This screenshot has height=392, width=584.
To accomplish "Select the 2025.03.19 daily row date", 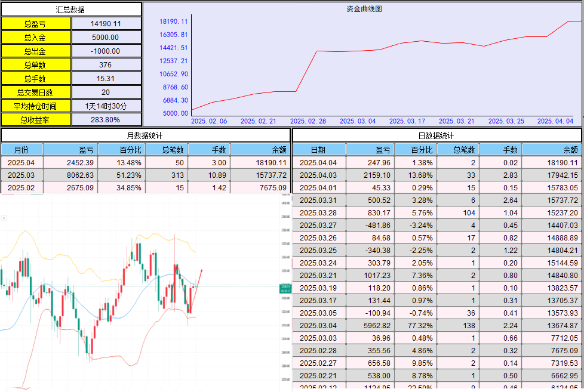I will click(318, 288).
